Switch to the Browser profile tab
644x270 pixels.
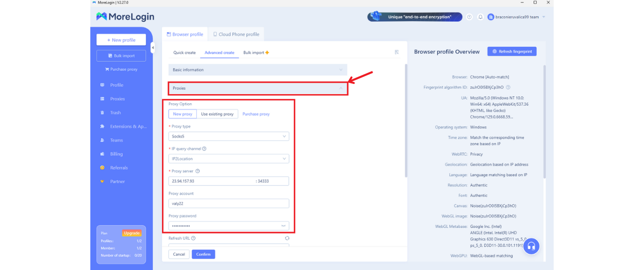185,34
